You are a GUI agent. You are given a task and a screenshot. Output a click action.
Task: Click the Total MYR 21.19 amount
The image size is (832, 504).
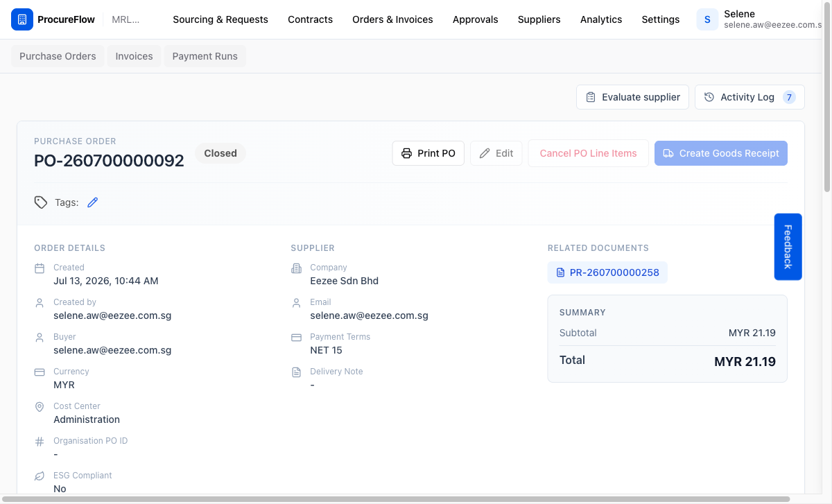coord(745,361)
